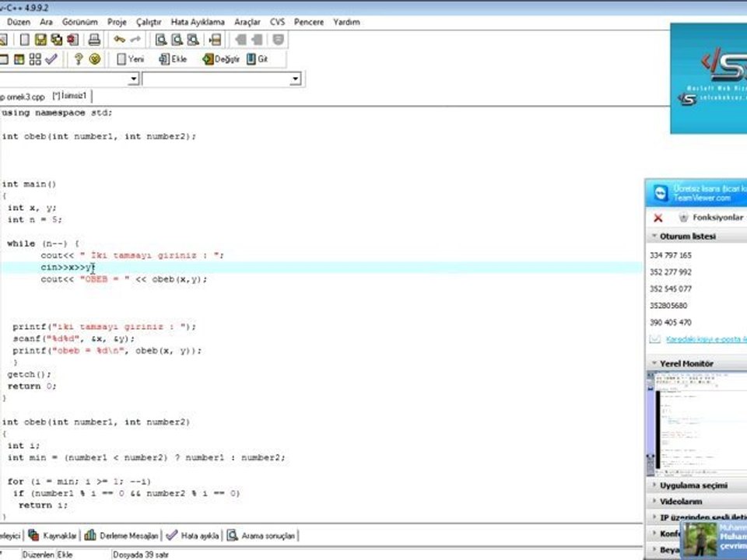Image resolution: width=747 pixels, height=560 pixels.
Task: Click the Find magnifier icon
Action: coord(161,40)
